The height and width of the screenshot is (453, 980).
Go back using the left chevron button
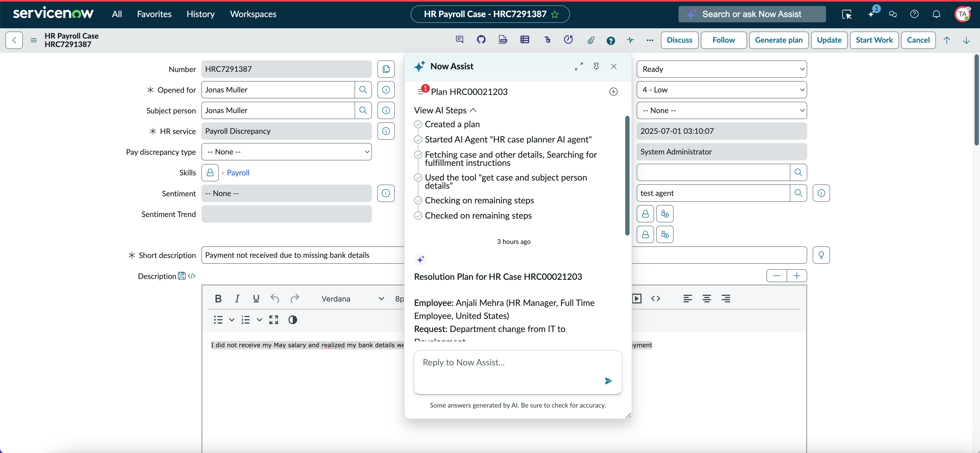click(14, 40)
